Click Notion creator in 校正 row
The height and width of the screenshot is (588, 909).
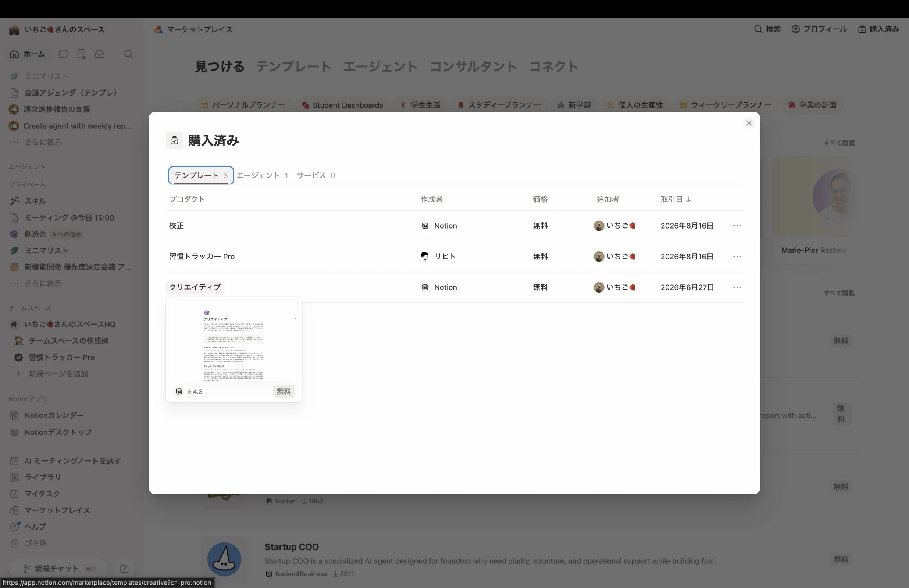439,226
